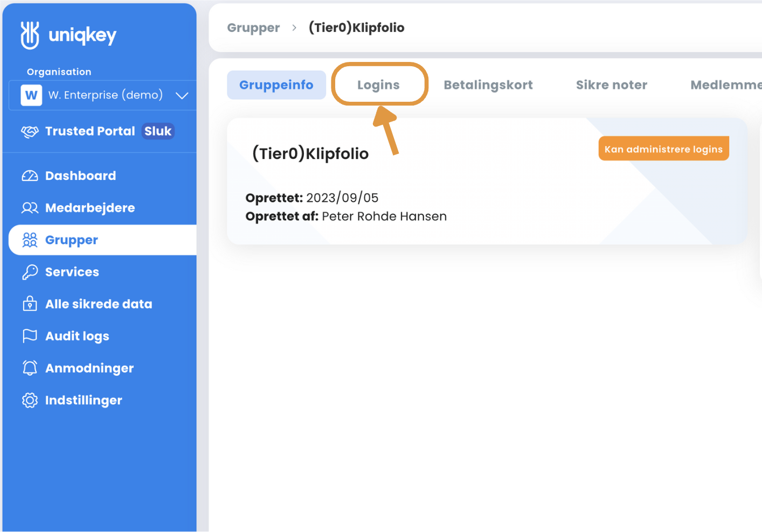Click the (Tier0)Klipfolio card heading

point(310,154)
